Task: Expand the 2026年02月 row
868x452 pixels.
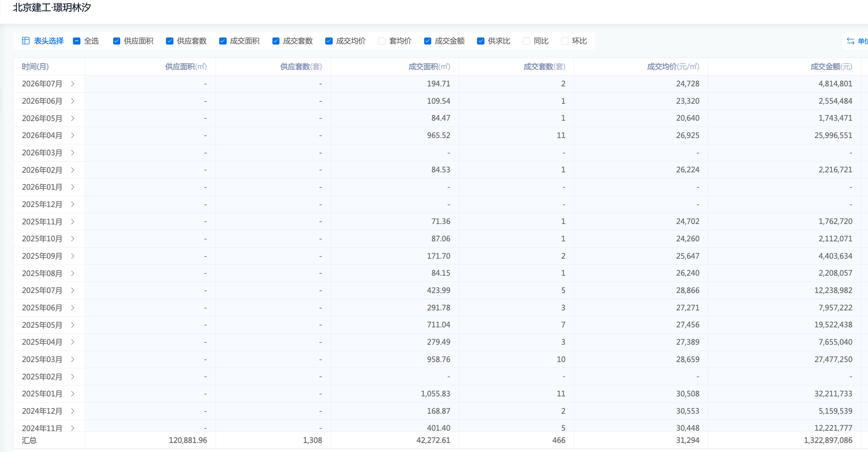Action: point(73,170)
